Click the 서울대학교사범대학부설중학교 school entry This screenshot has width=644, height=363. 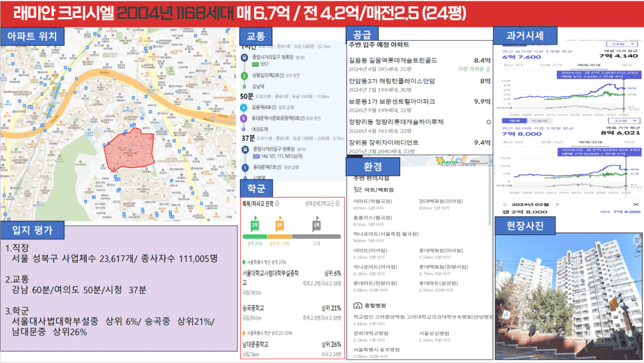point(292,283)
